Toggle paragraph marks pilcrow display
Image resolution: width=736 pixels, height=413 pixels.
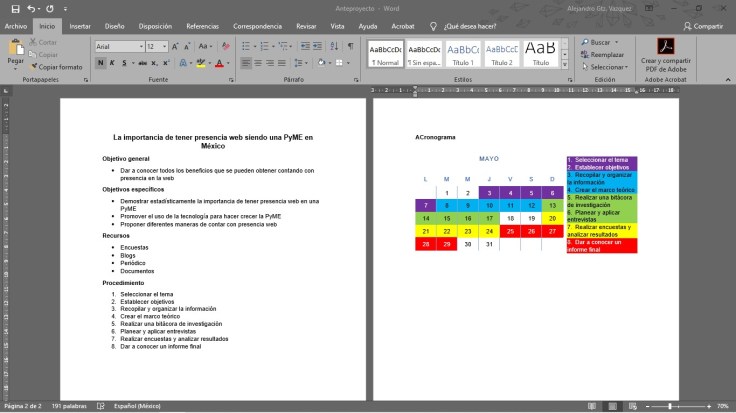(351, 46)
